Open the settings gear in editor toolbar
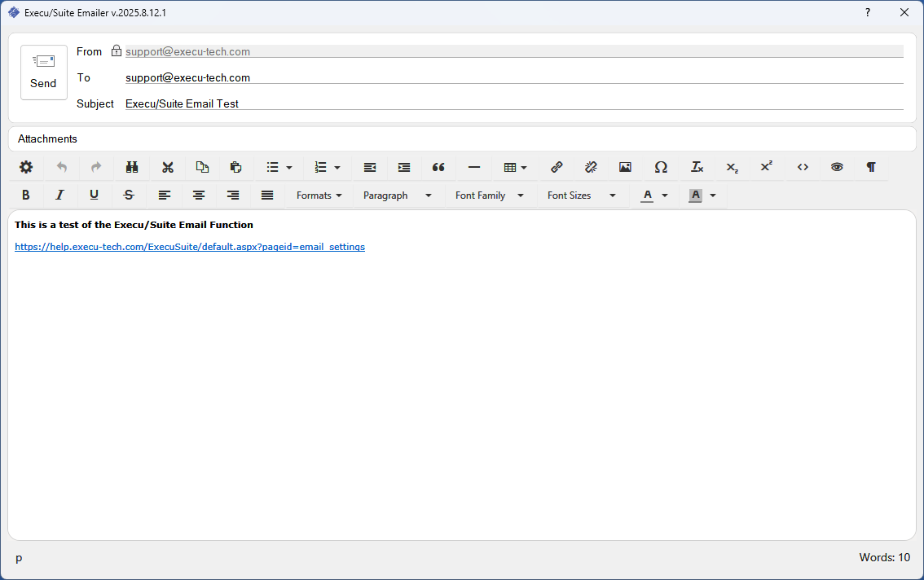 [x=26, y=167]
